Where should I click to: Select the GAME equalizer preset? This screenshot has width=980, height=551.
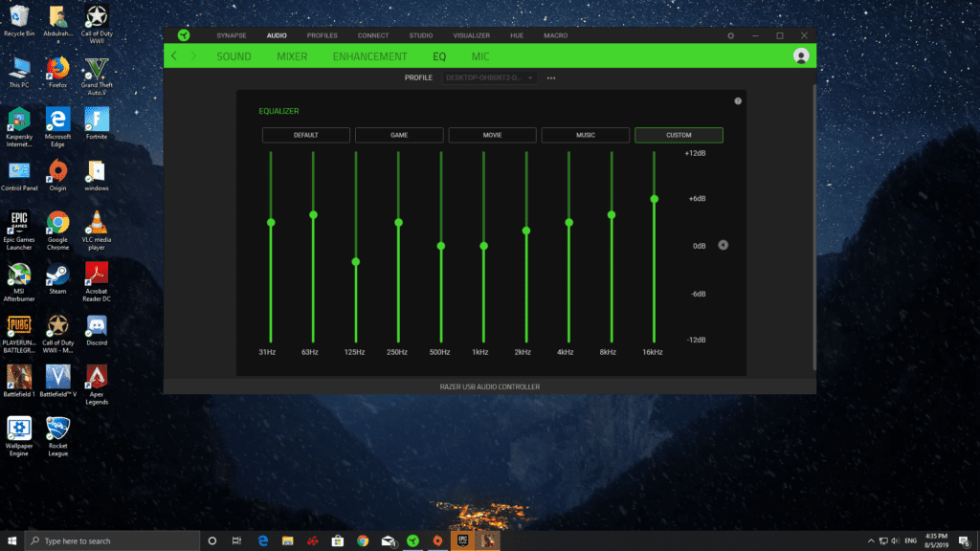tap(399, 135)
